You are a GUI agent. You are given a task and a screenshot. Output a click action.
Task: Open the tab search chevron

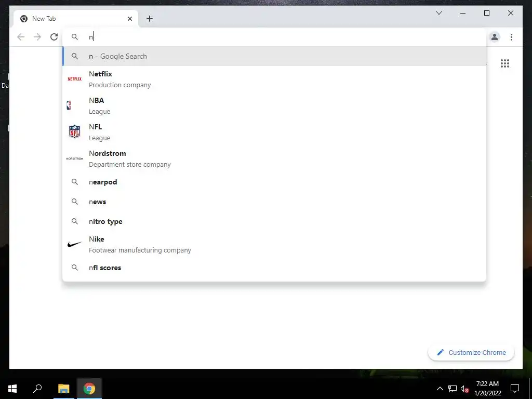pyautogui.click(x=438, y=13)
